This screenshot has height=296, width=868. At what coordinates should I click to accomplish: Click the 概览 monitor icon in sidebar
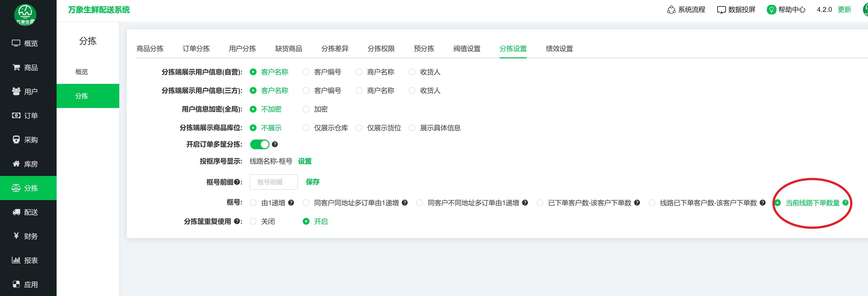16,43
